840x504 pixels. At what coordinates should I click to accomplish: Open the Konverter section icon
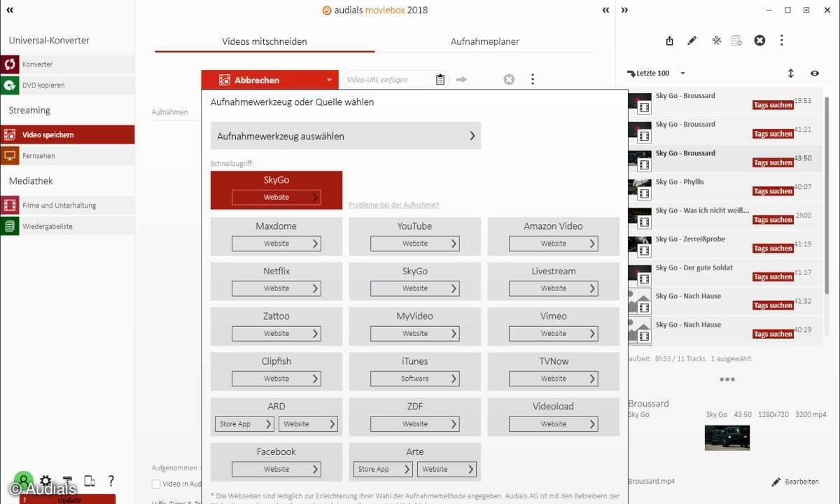(x=10, y=64)
